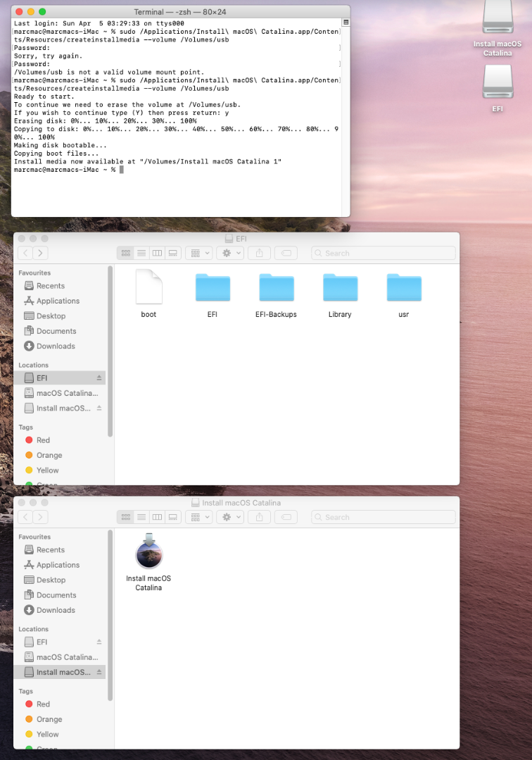Click Share button in Install macOS Catalina window

pyautogui.click(x=259, y=517)
